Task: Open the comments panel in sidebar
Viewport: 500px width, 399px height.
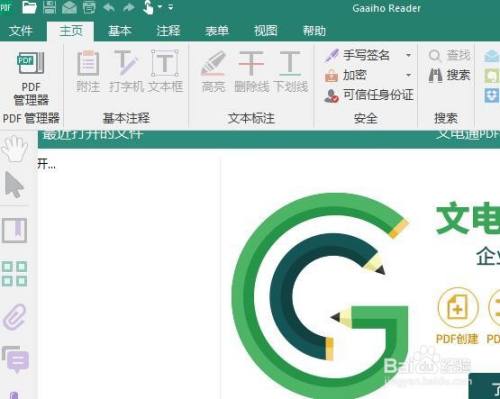Action: point(16,360)
